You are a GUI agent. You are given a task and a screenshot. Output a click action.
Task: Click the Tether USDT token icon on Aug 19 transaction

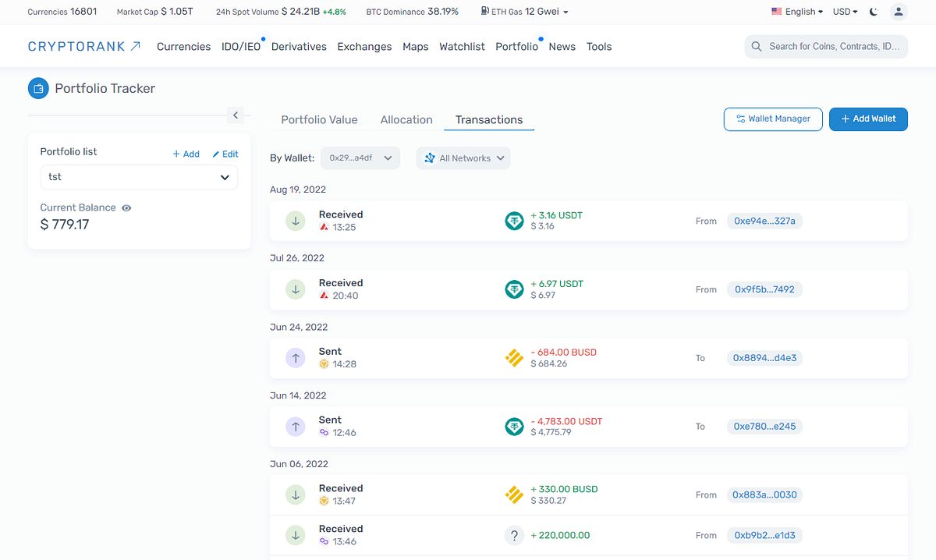(x=514, y=221)
